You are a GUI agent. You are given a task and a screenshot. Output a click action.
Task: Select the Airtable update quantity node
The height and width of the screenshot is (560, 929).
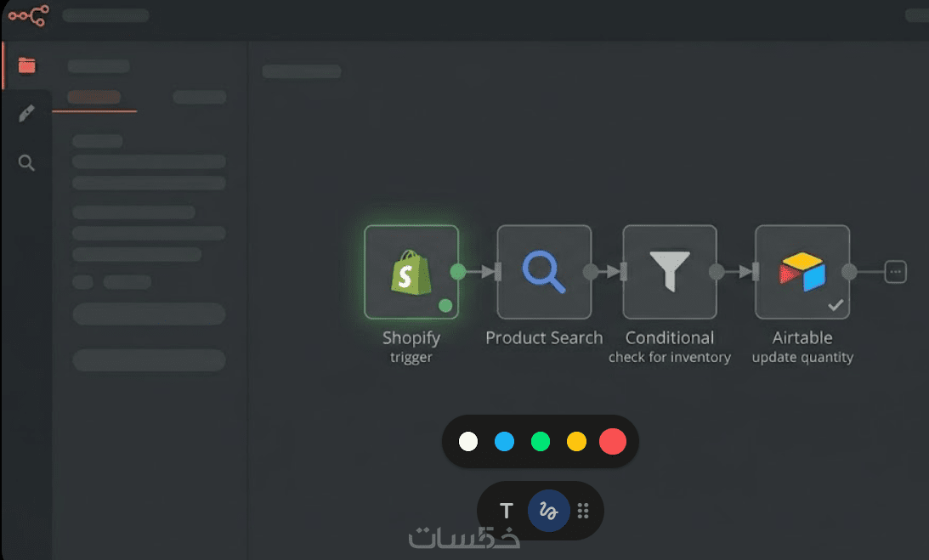coord(802,272)
